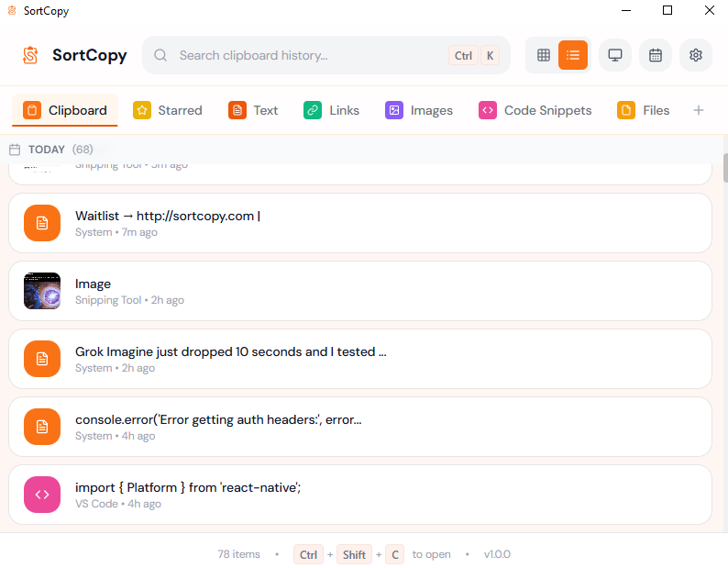Select the Clipboard tab
This screenshot has width=728, height=568.
pyautogui.click(x=65, y=110)
